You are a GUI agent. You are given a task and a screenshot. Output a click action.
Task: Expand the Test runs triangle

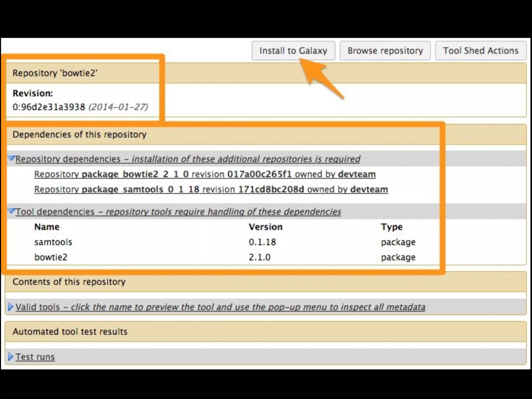[11, 357]
